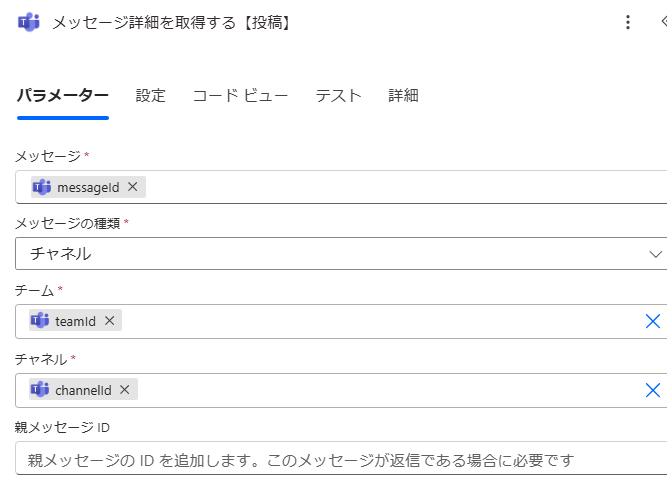Viewport: 667px width, 480px height.
Task: Remove the teamId token with its X
Action: pyautogui.click(x=109, y=321)
